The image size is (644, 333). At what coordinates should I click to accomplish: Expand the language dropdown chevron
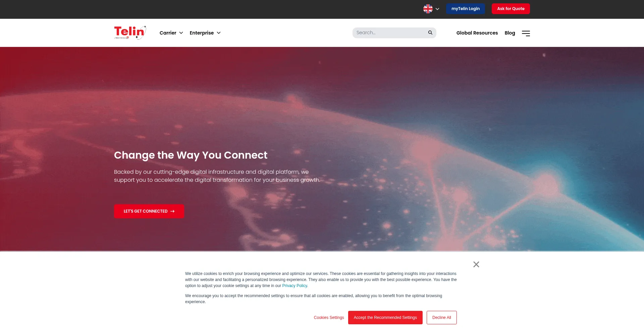tap(437, 9)
